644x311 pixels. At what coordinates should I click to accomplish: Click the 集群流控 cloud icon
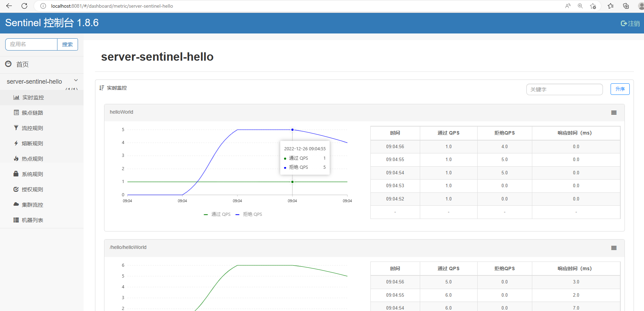(16, 204)
